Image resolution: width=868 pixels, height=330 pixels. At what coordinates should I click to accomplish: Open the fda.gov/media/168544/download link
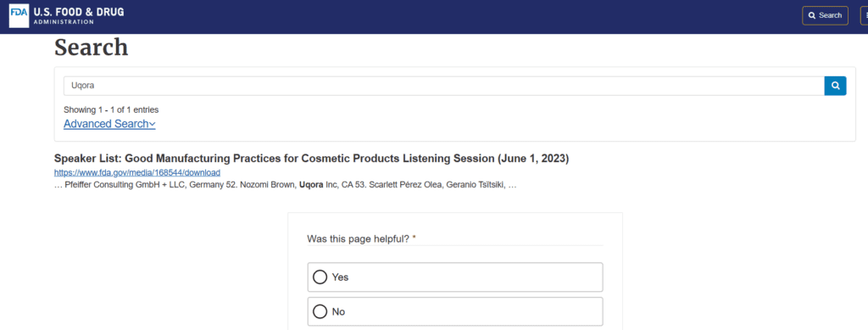[x=137, y=173]
